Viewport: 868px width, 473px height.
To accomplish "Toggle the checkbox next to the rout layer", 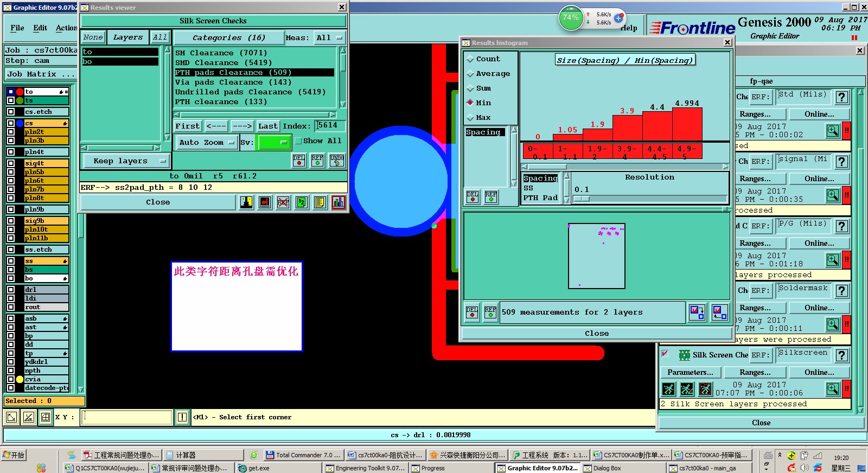I will (10, 307).
